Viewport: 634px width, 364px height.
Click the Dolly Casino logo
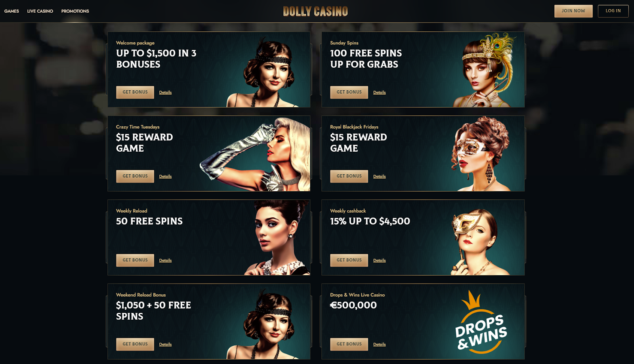(x=315, y=11)
